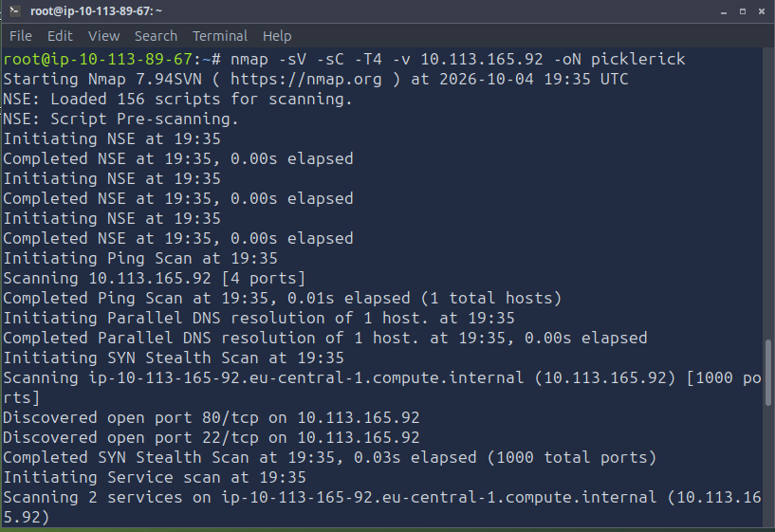This screenshot has height=532, width=775.
Task: Click the Discovered open port 80/tcp line
Action: tap(211, 417)
